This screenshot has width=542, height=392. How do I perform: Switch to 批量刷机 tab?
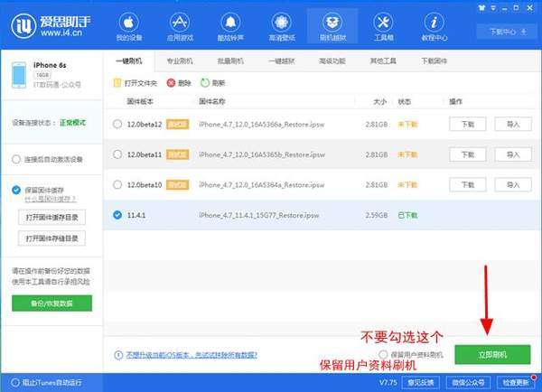230,61
